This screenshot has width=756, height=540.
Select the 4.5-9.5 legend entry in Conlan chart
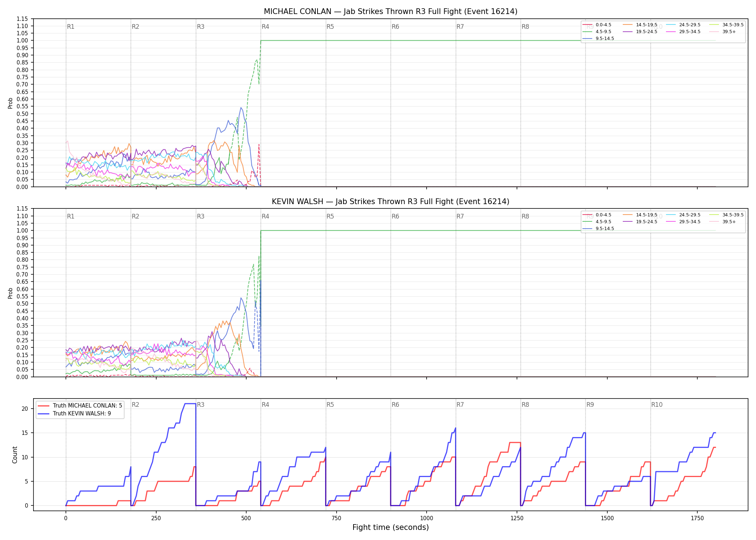pyautogui.click(x=597, y=32)
